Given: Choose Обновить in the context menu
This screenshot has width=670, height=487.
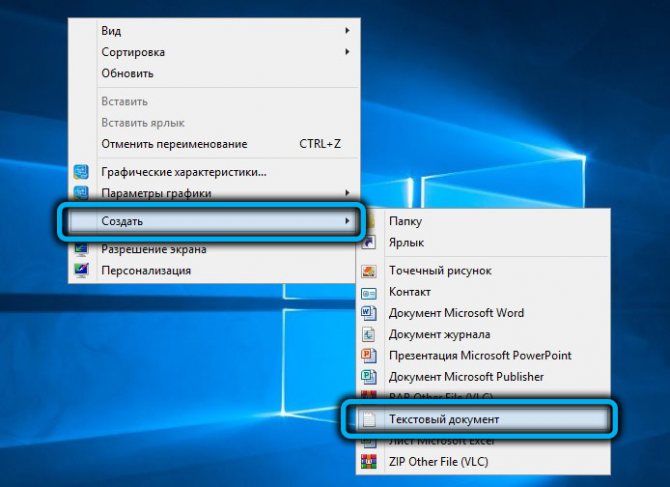Looking at the screenshot, I should coord(214,73).
